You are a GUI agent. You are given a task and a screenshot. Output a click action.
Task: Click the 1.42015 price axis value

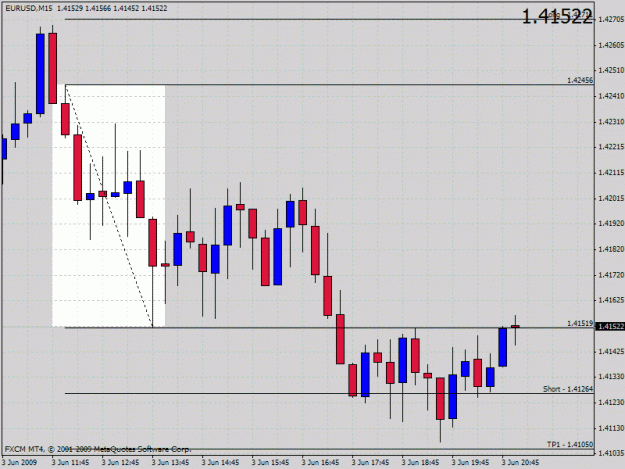[x=611, y=198]
